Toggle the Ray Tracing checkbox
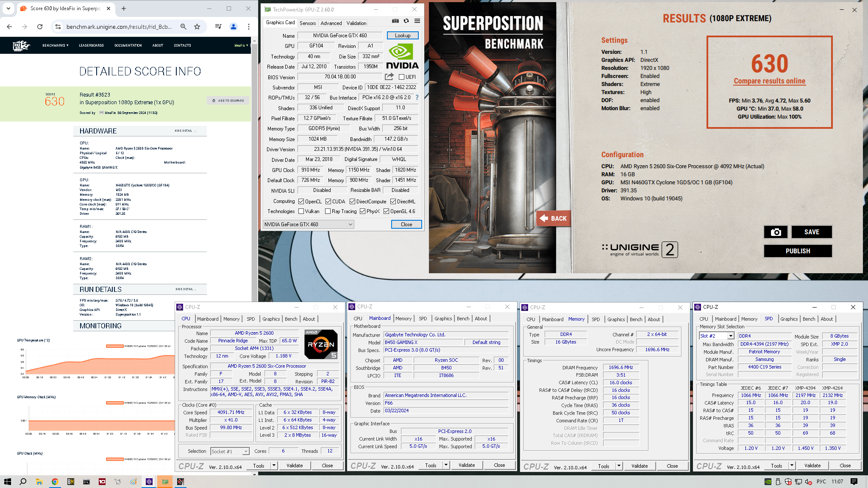 point(328,211)
